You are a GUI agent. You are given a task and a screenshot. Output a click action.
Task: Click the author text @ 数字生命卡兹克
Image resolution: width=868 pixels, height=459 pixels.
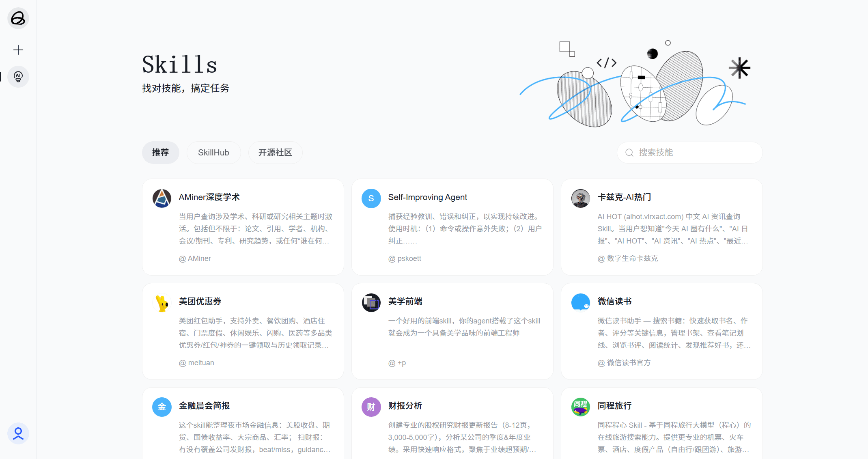click(x=628, y=259)
